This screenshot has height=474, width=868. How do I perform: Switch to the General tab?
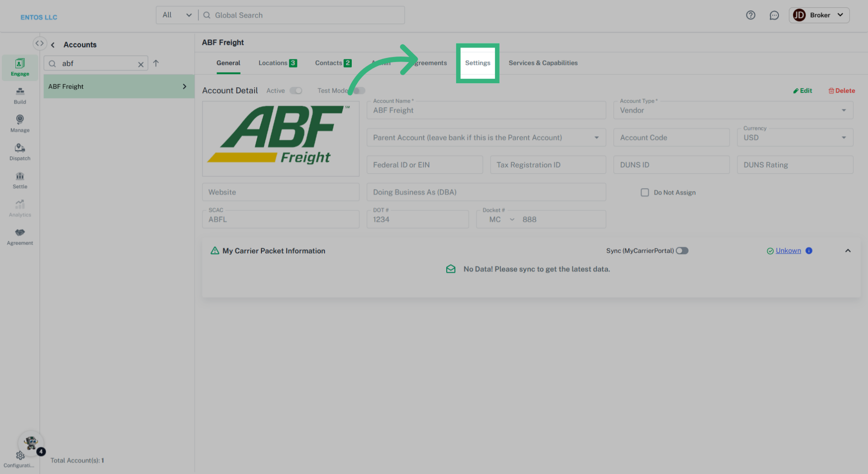pos(228,63)
